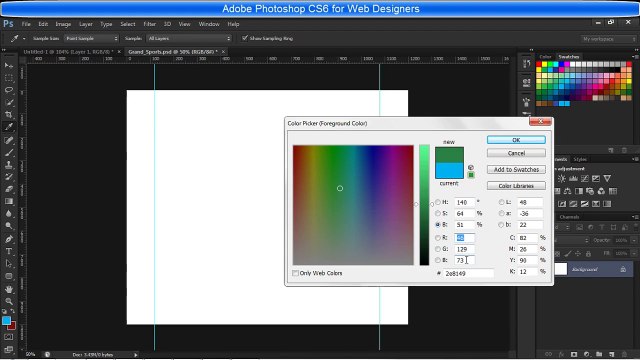
Task: Add a Color Balance adjustment
Action: (x=567, y=191)
